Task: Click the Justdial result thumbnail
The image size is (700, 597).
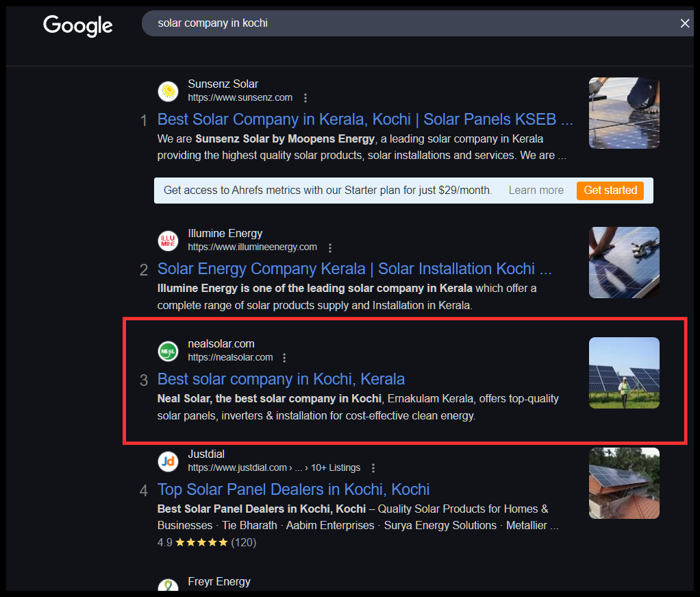Action: pyautogui.click(x=624, y=483)
